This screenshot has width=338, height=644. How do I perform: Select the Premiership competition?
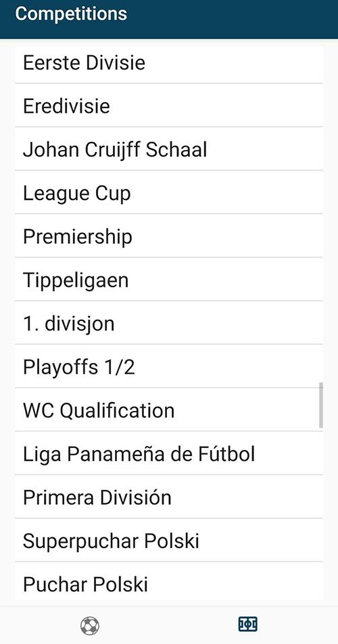click(x=169, y=236)
